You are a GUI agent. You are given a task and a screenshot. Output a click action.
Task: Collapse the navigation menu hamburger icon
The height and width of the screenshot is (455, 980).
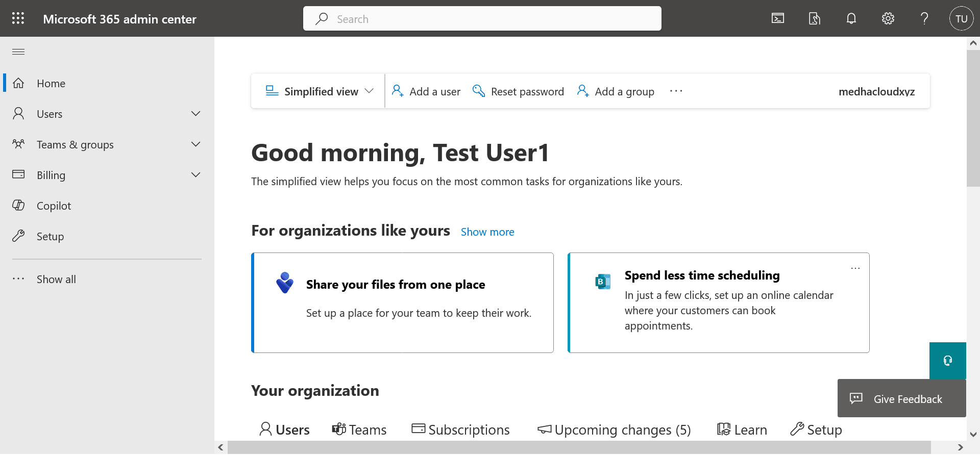coord(18,52)
